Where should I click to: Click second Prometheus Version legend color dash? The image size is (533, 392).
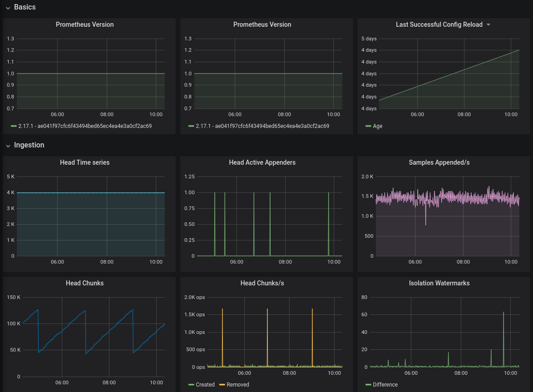[191, 126]
